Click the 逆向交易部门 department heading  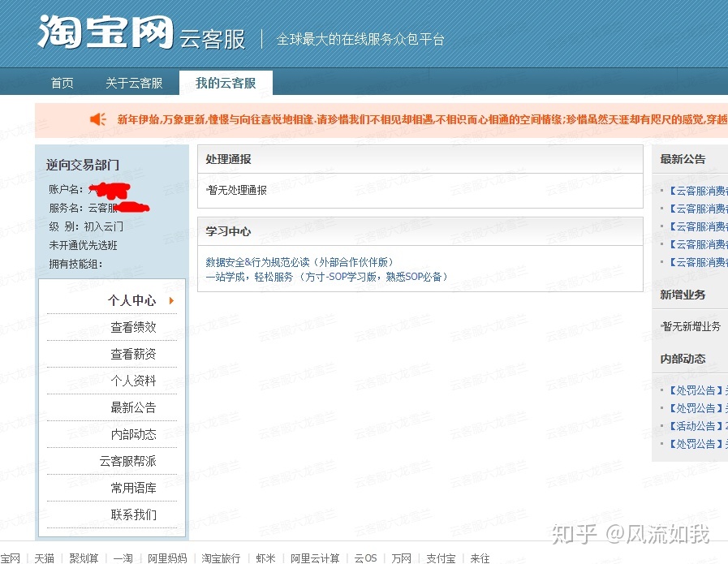(x=83, y=165)
